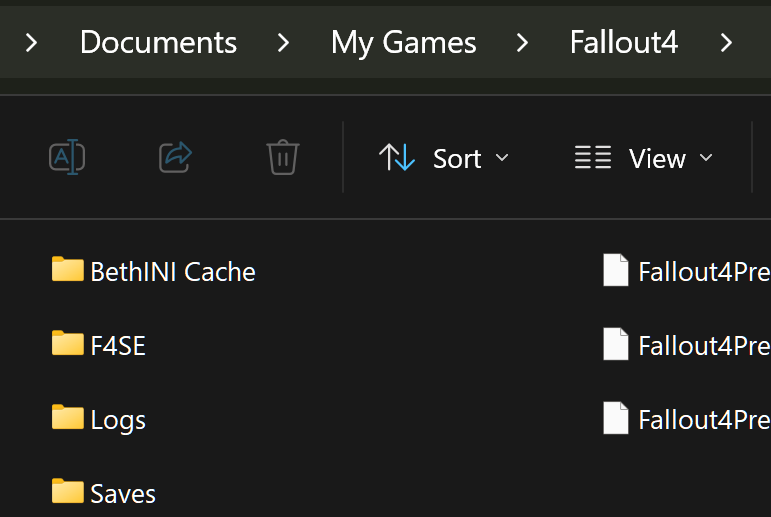Select the Logs folder icon
This screenshot has width=771, height=517.
pyautogui.click(x=68, y=417)
